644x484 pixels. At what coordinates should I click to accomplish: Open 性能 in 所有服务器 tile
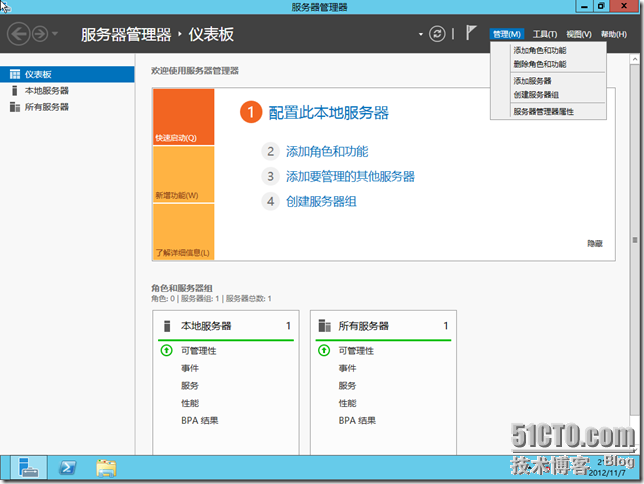[347, 403]
